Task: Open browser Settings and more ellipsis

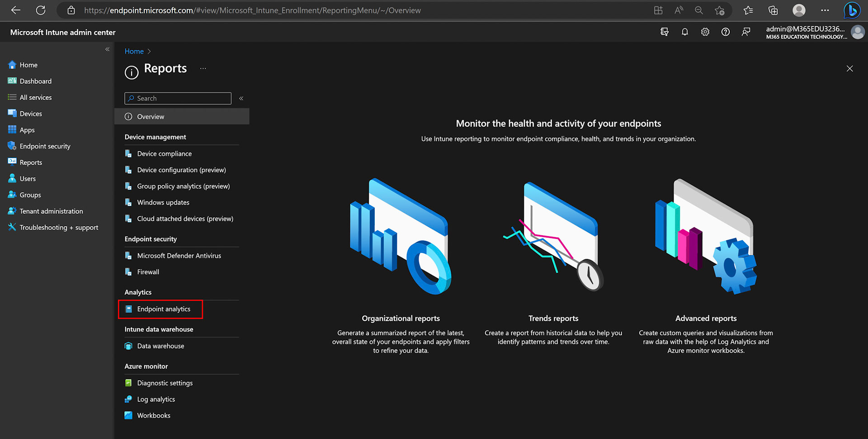Action: (x=825, y=10)
